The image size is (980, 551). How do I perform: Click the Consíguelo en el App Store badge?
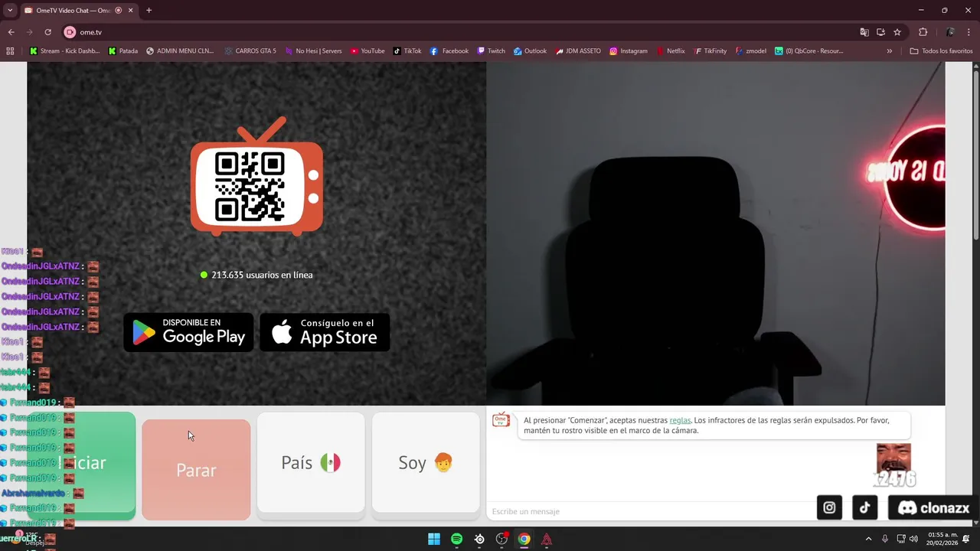point(325,332)
